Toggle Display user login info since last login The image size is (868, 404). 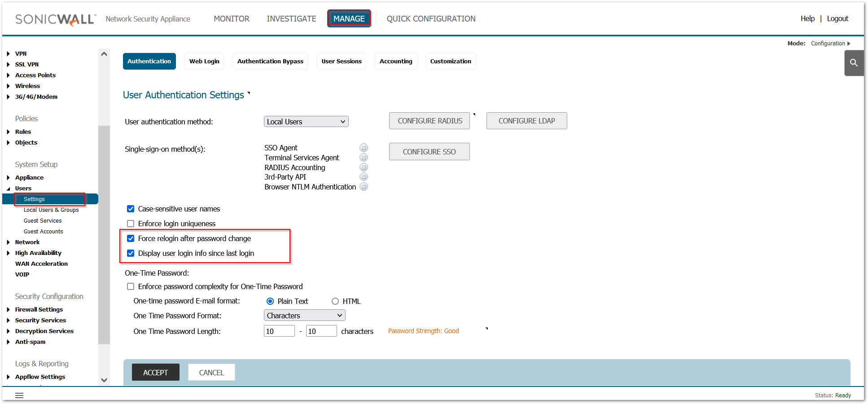coord(131,253)
